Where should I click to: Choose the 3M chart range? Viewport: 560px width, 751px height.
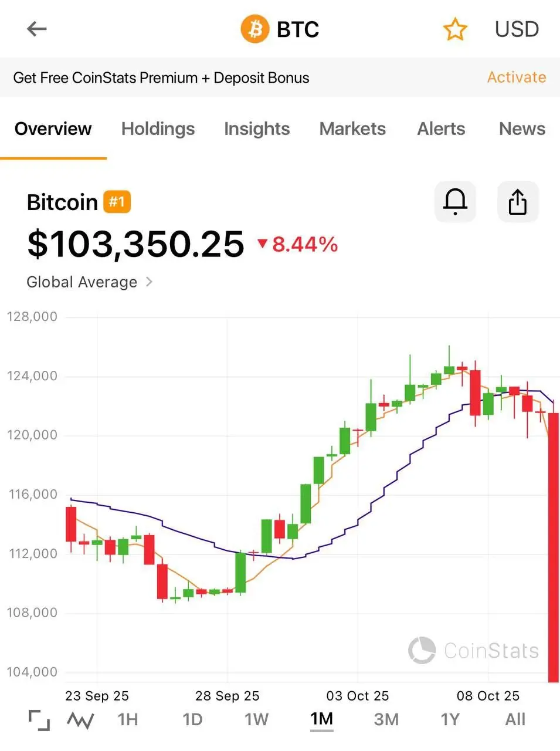(386, 719)
